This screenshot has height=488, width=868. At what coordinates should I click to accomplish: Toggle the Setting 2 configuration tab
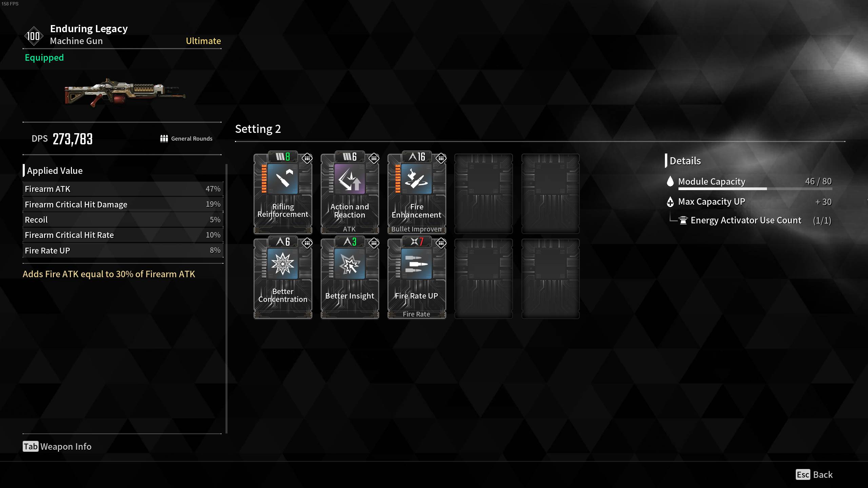(258, 128)
